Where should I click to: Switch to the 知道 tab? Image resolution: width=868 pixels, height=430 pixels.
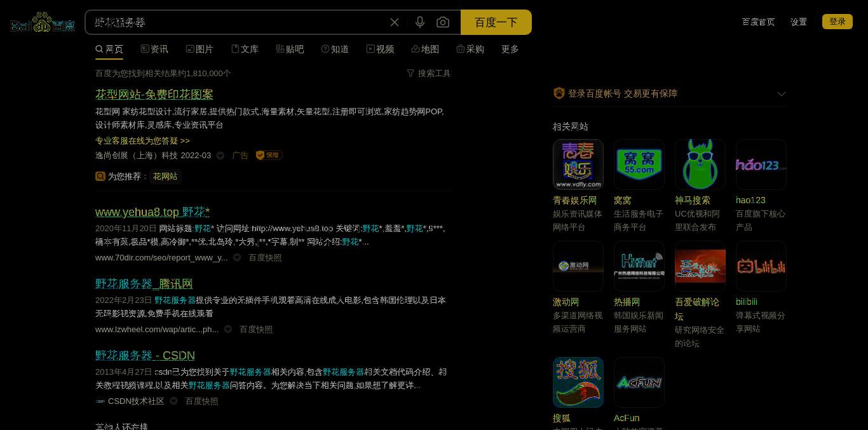335,49
